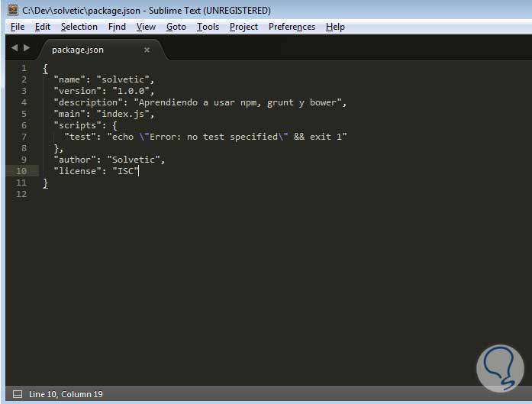
Task: Click the "ISC" license value
Action: [125, 171]
